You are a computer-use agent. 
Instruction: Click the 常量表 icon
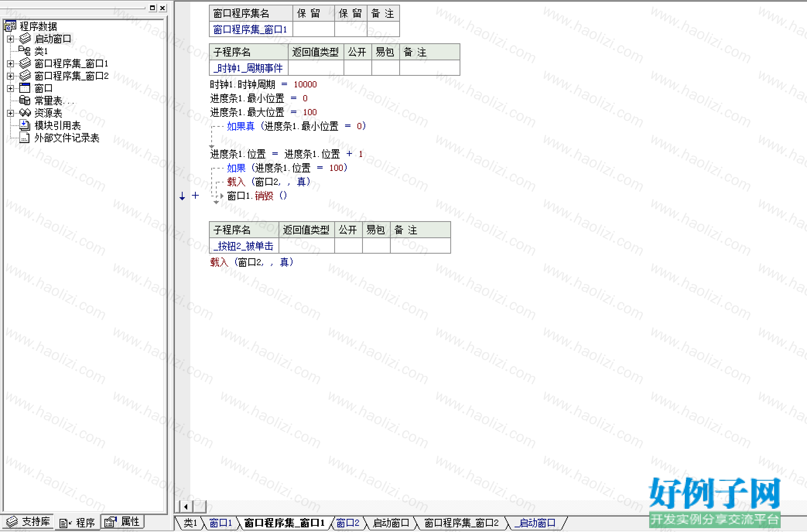click(x=25, y=101)
